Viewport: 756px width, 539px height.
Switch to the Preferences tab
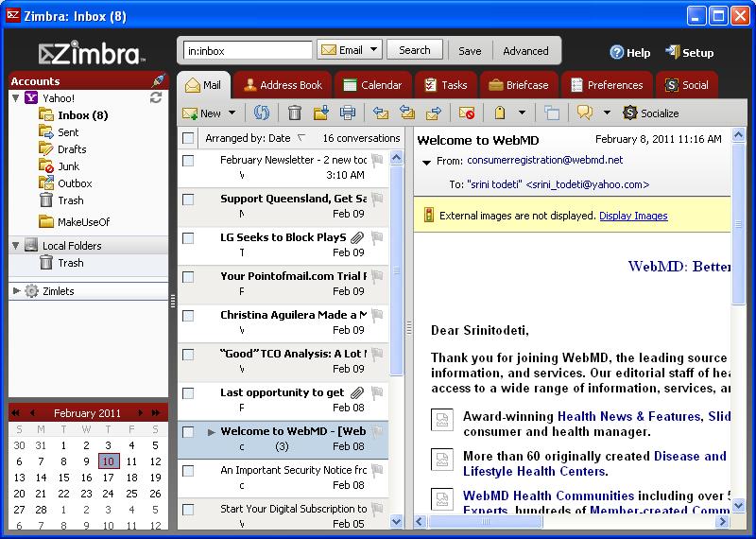click(607, 85)
